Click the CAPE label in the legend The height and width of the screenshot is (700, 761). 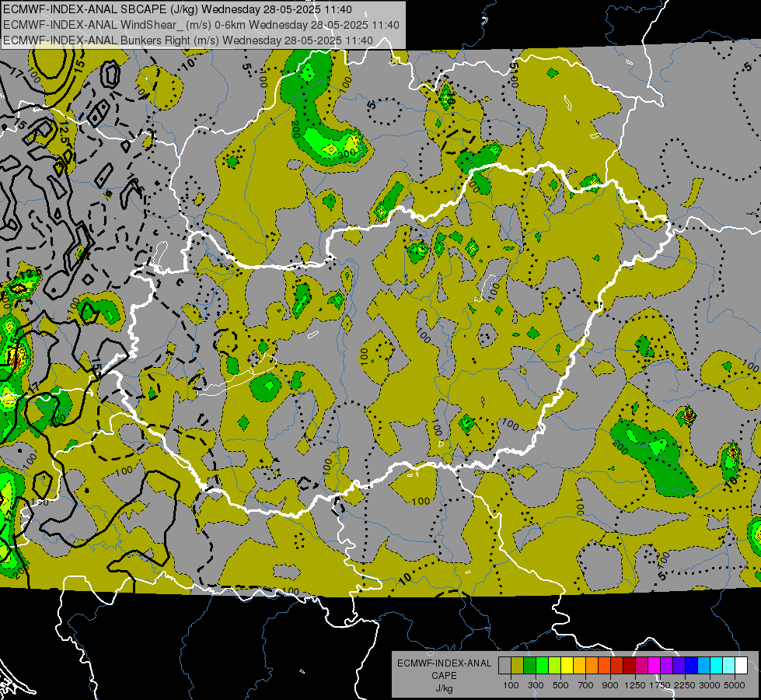(x=444, y=676)
